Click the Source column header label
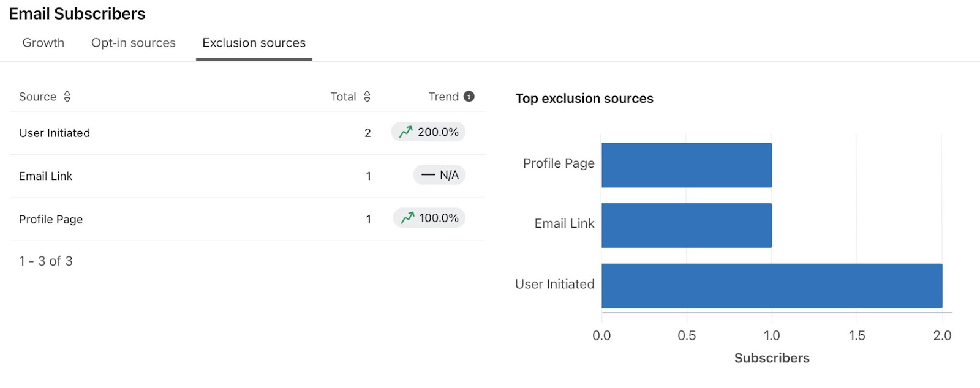Screen dimensions: 980x388 37,97
